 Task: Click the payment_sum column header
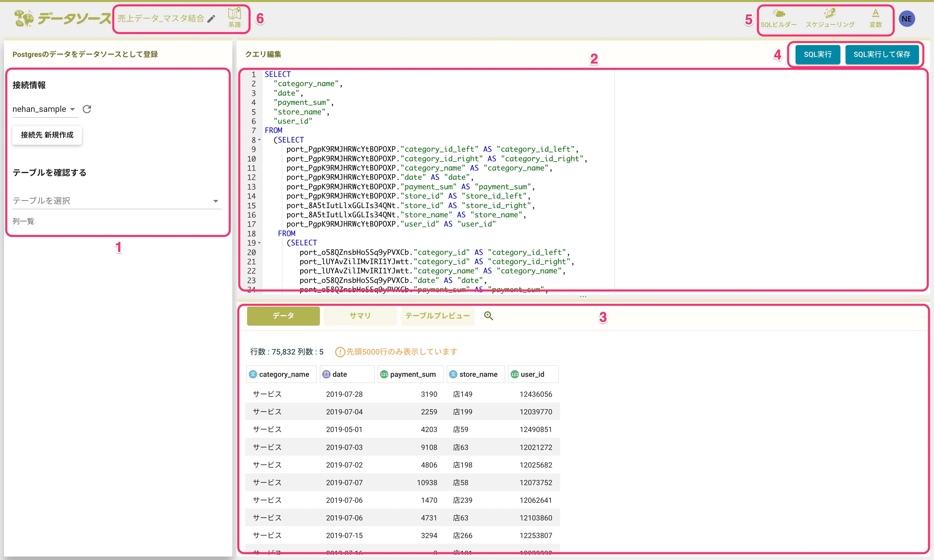click(x=411, y=374)
